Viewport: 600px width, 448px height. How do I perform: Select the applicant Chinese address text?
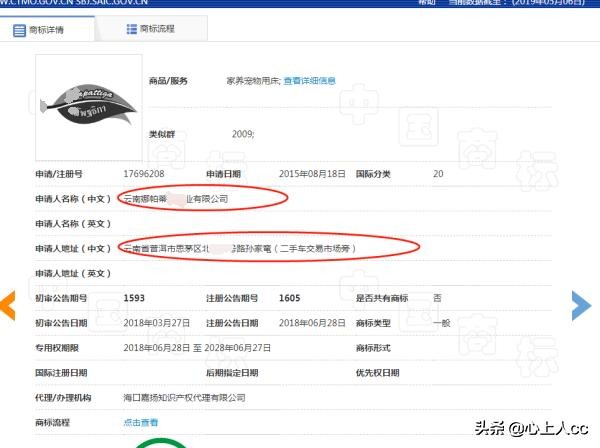[240, 249]
